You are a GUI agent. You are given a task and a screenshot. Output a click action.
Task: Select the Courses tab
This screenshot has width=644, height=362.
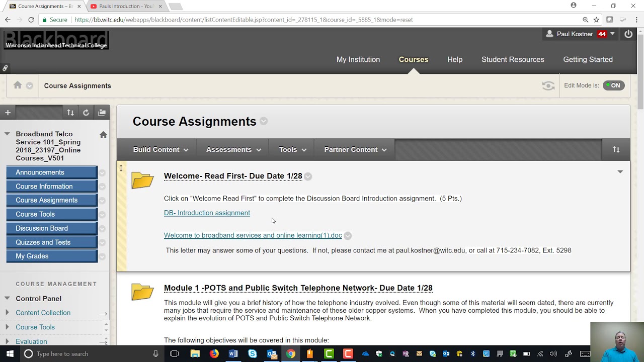414,59
